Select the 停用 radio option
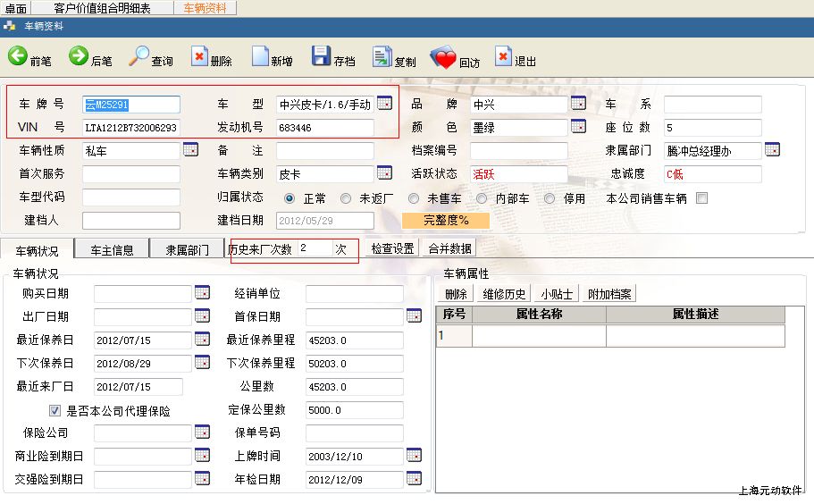 (549, 198)
